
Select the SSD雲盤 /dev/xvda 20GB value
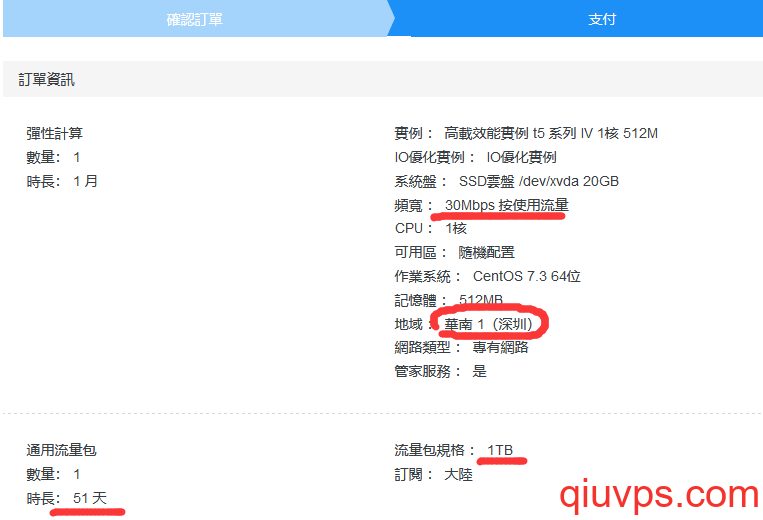pos(539,181)
